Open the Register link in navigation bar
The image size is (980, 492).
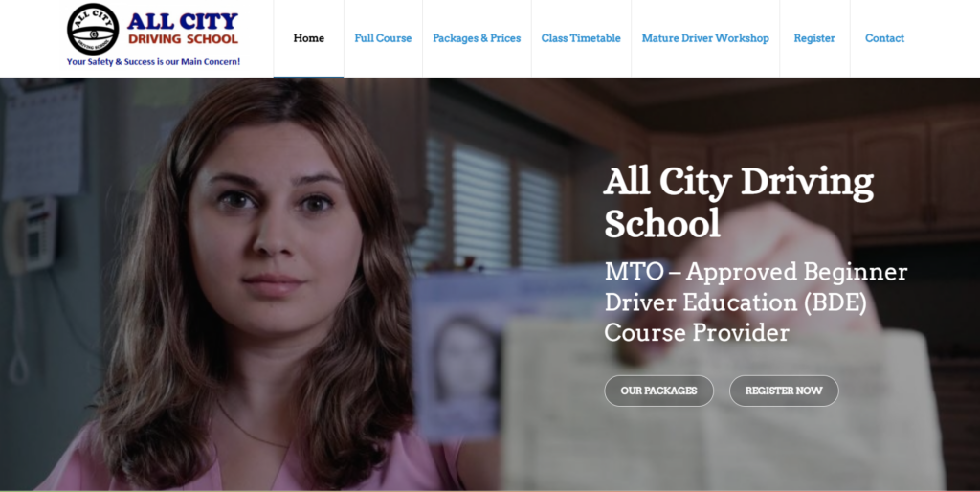[x=814, y=38]
